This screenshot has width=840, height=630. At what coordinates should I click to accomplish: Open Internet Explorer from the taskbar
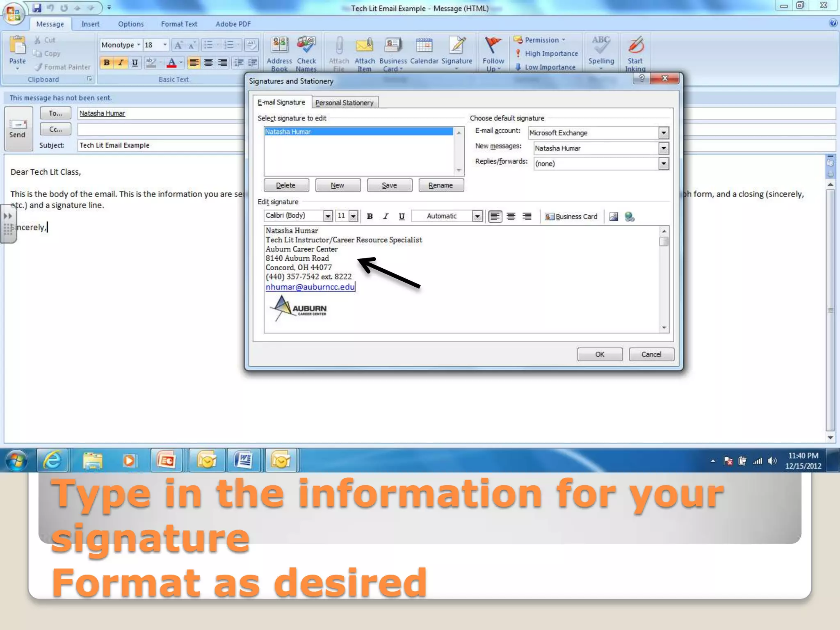[53, 460]
